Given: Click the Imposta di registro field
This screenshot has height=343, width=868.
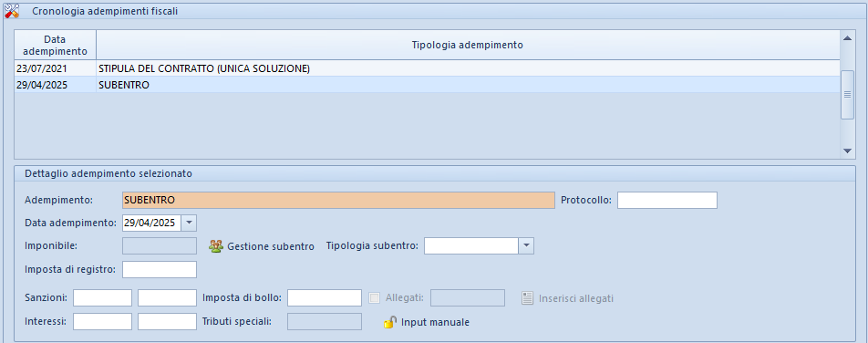Looking at the screenshot, I should (x=160, y=270).
